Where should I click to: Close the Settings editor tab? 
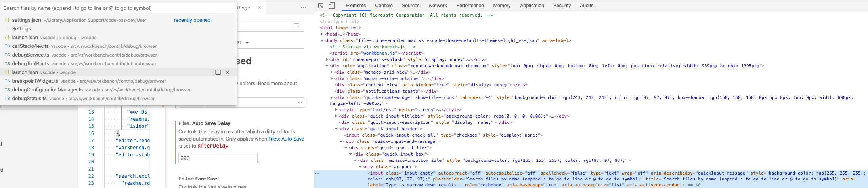point(259,8)
